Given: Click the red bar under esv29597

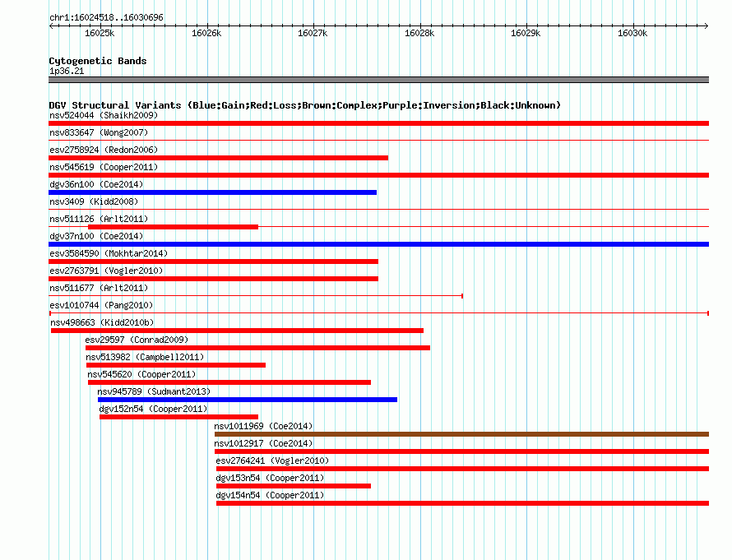Looking at the screenshot, I should tap(257, 348).
